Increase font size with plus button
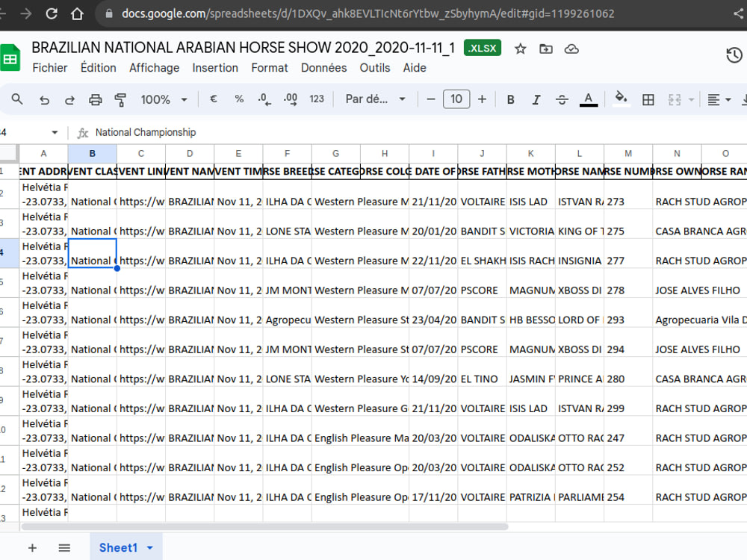This screenshot has width=747, height=560. pos(482,99)
